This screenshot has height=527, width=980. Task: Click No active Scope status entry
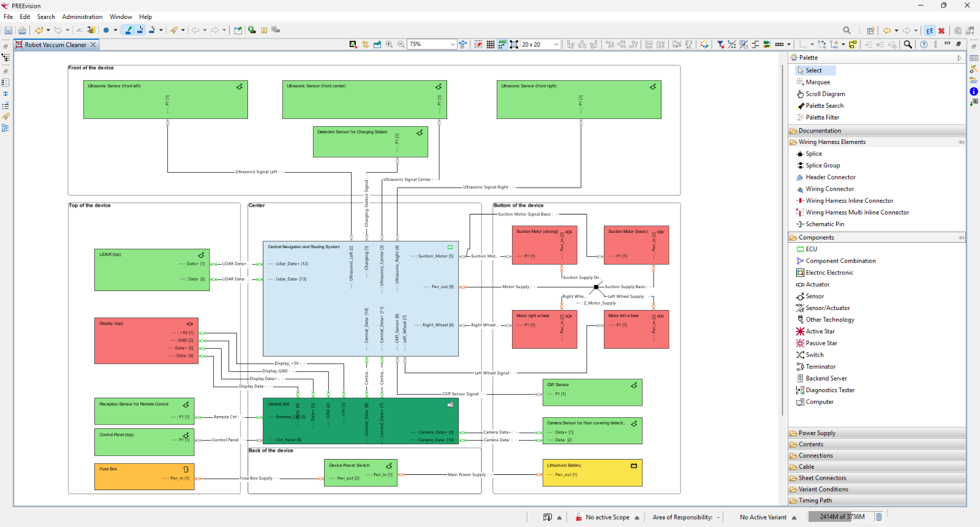pos(608,517)
